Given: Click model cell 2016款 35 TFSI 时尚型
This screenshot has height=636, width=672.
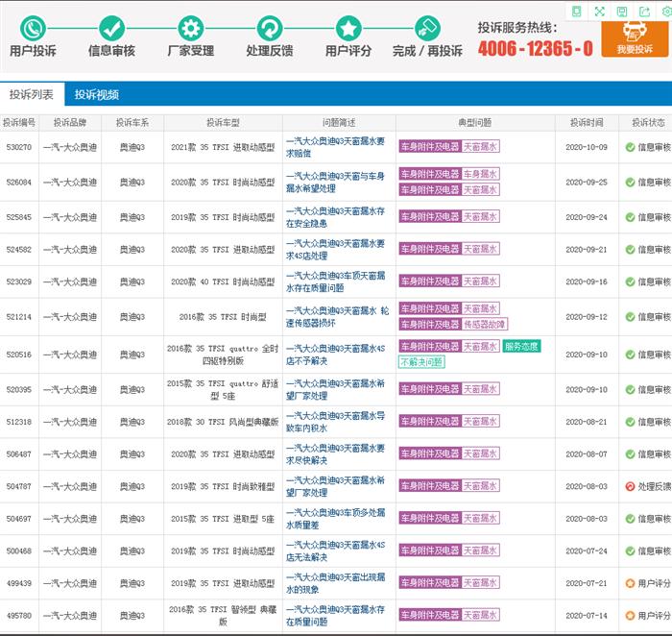Looking at the screenshot, I should coord(223,317).
